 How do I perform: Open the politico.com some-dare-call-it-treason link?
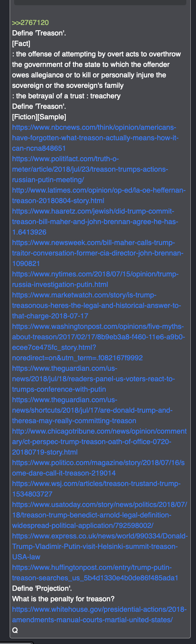[98, 468]
